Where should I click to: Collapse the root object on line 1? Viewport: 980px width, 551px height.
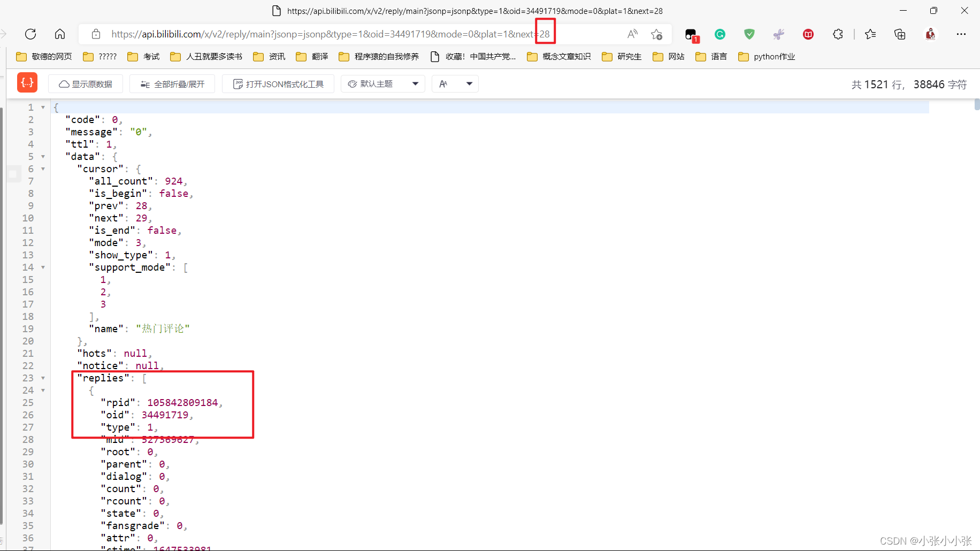43,108
